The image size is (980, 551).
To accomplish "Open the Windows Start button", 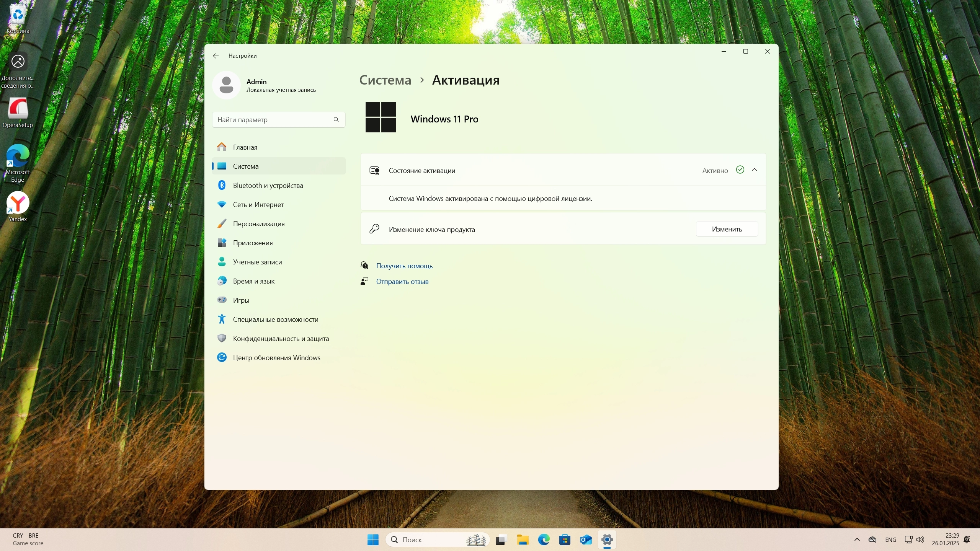I will click(373, 540).
